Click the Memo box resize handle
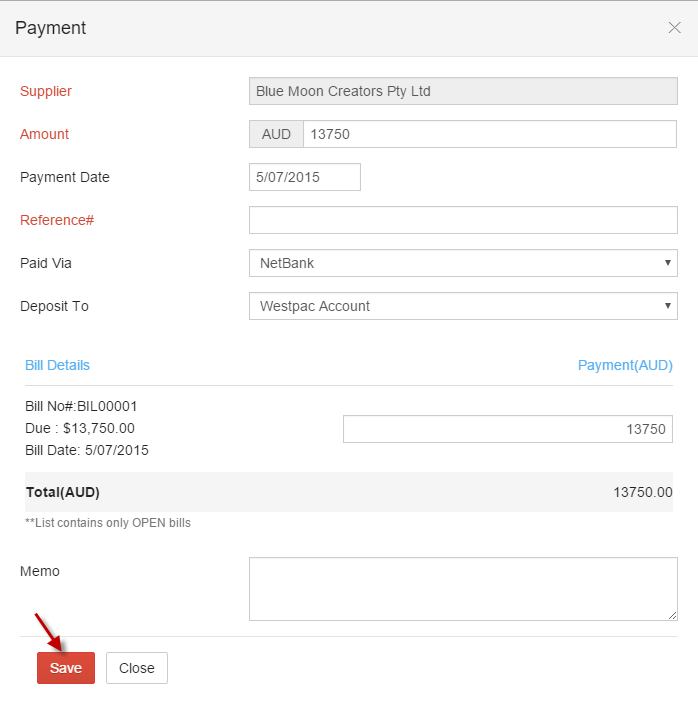 coord(672,615)
